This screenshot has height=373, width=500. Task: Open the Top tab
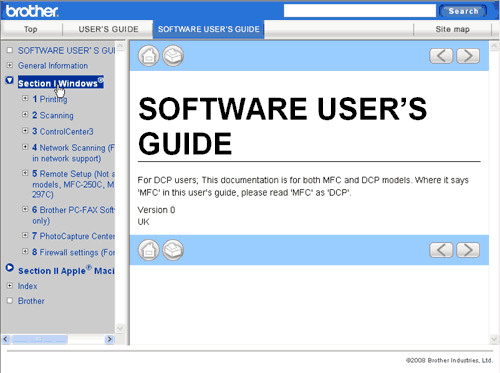pyautogui.click(x=31, y=29)
